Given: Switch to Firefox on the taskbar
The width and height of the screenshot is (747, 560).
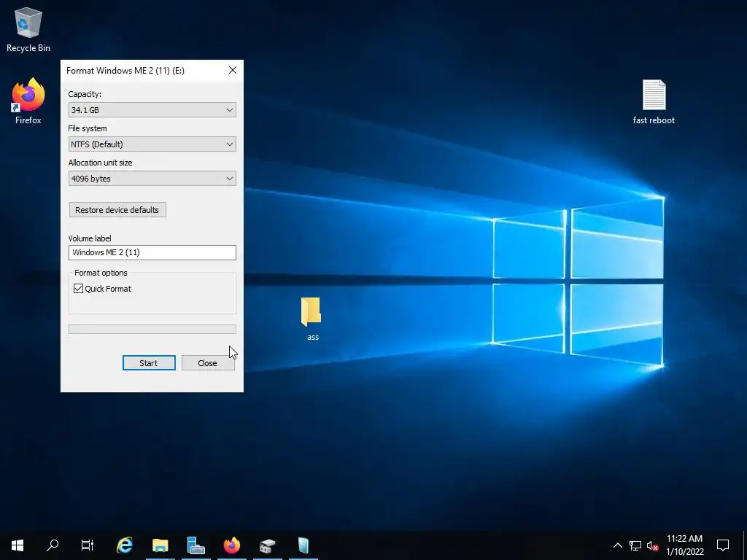Looking at the screenshot, I should pyautogui.click(x=232, y=545).
